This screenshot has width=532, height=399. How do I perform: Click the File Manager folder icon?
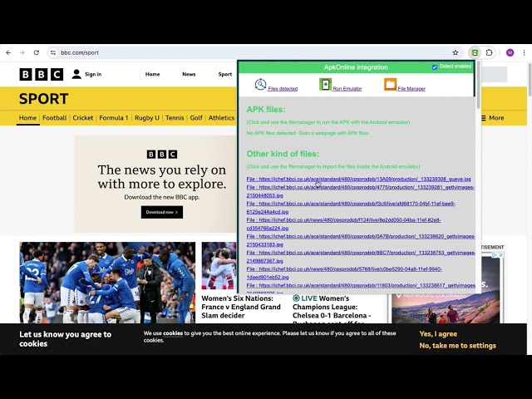[390, 85]
